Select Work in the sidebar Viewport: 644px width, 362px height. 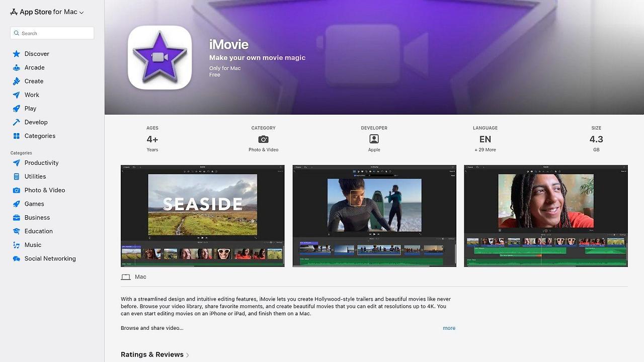(x=32, y=95)
